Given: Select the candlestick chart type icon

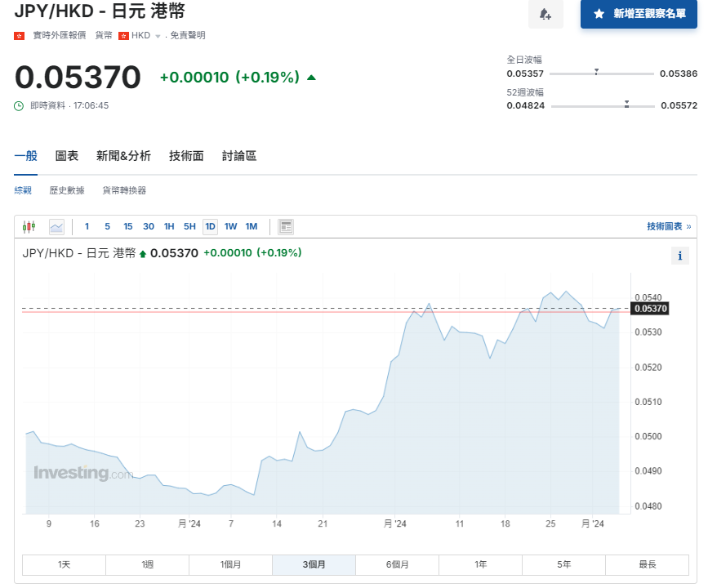Looking at the screenshot, I should (x=29, y=226).
